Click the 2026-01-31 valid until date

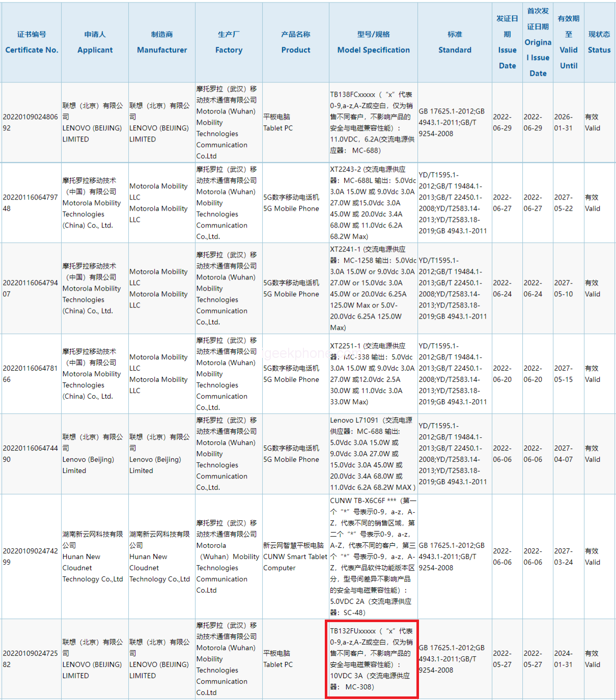coord(564,123)
